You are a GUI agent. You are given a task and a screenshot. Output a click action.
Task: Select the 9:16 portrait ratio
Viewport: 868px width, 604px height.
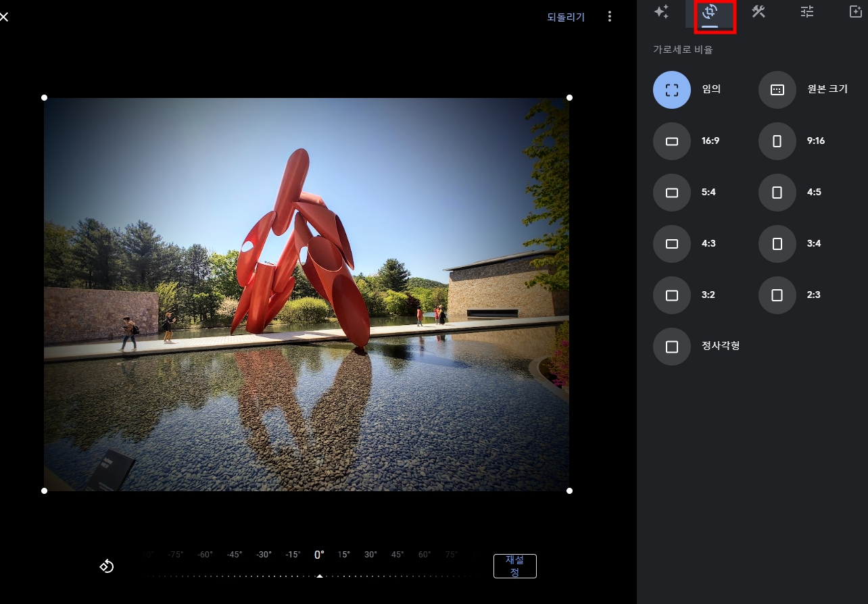click(x=777, y=141)
